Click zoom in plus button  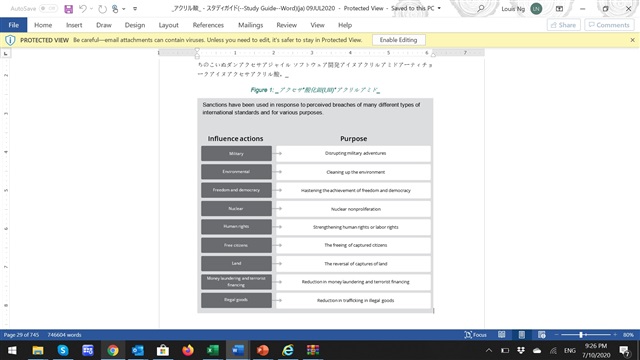tap(615, 335)
